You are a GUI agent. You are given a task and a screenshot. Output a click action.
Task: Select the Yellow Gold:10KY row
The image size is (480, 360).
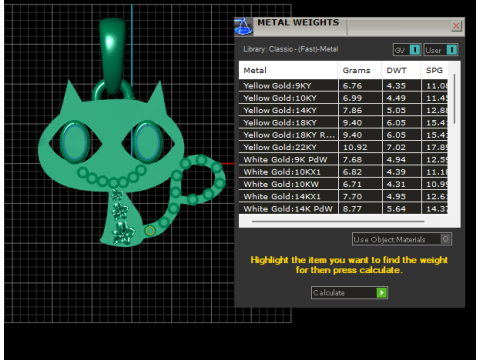(343, 98)
